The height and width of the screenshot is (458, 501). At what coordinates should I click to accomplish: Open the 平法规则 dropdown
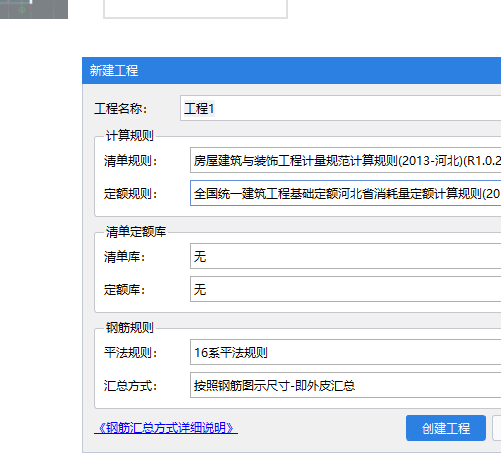345,352
